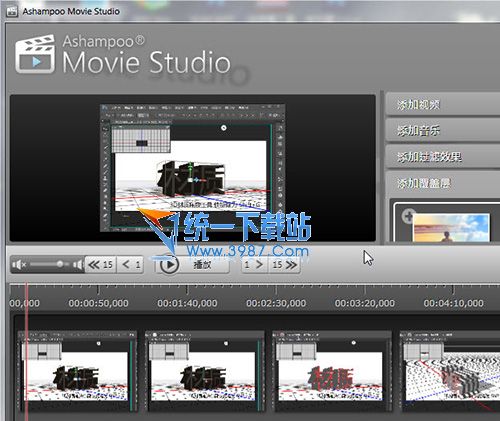Select the second clip thumbnail in timeline
The height and width of the screenshot is (421, 500).
(204, 371)
